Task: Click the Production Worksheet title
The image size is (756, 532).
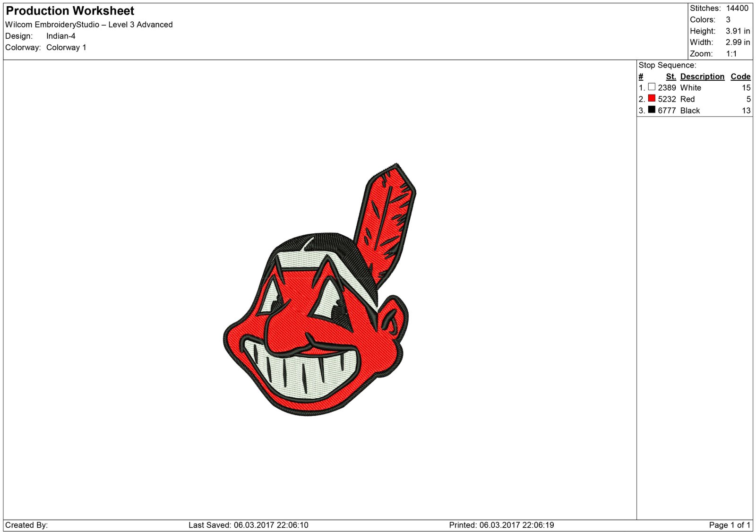Action: [x=69, y=10]
